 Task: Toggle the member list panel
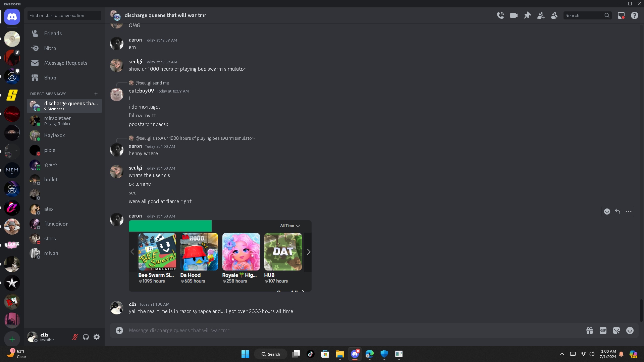pos(554,15)
